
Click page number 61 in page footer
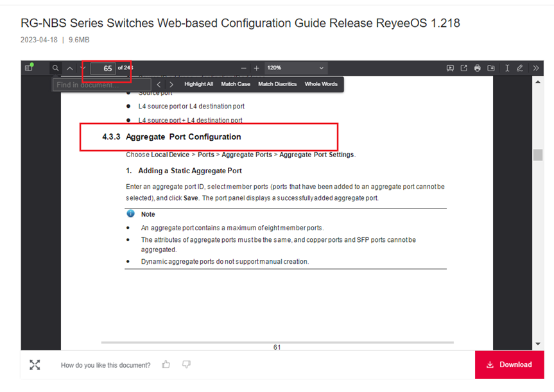pyautogui.click(x=277, y=347)
